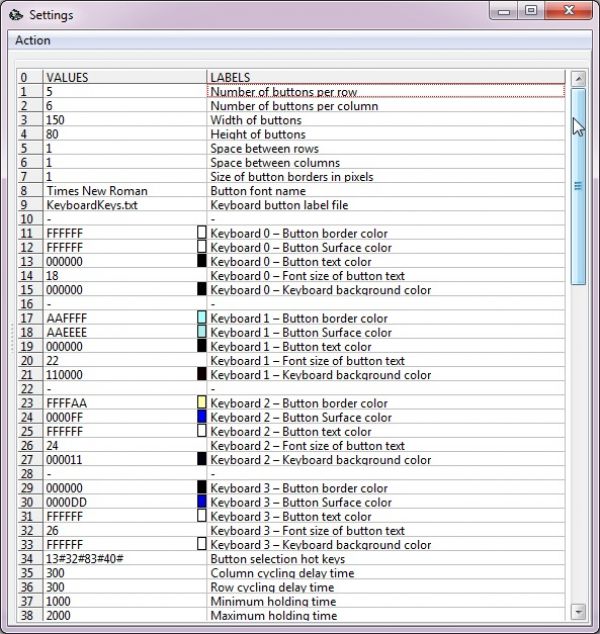
Task: Click the Width of buttons value 150
Action: 125,120
